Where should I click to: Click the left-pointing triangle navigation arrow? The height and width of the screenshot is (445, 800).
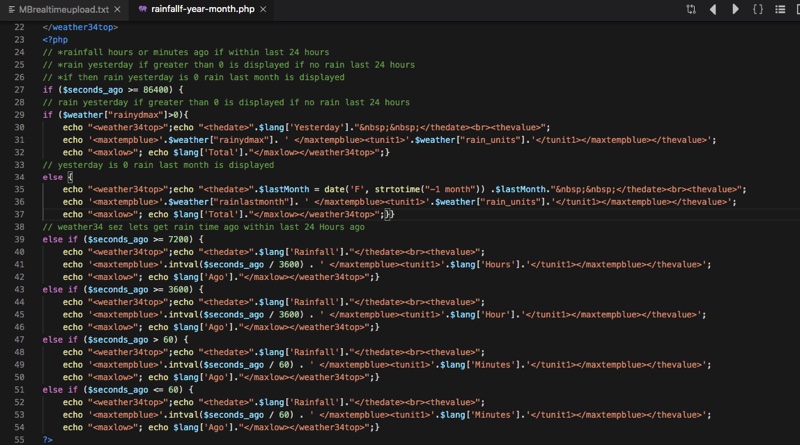point(713,9)
